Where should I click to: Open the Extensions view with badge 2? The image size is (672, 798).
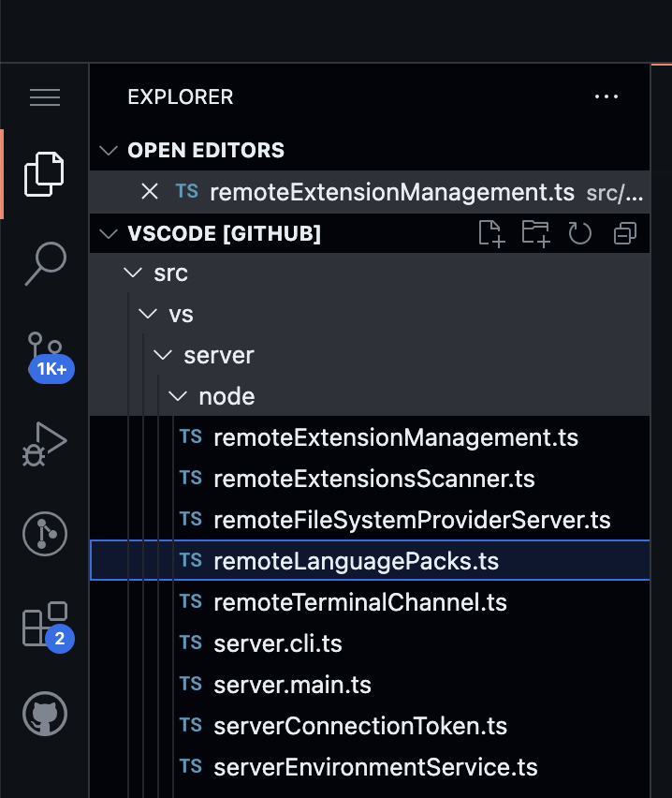coord(48,626)
